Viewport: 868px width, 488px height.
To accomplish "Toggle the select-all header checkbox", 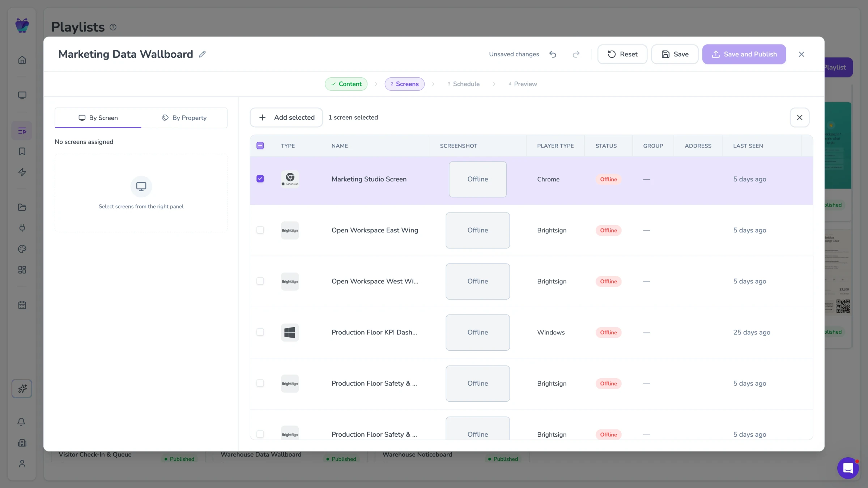I will (260, 146).
